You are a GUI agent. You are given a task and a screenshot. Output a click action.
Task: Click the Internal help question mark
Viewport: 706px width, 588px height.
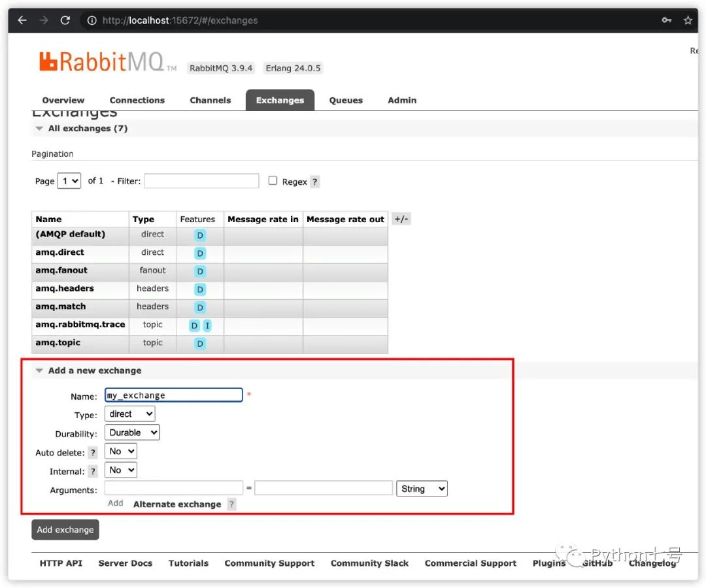click(x=93, y=472)
